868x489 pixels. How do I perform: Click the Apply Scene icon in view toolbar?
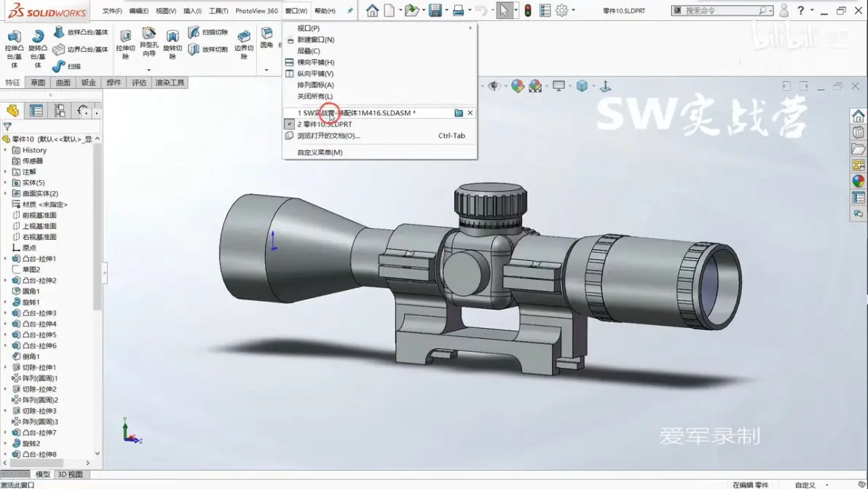coord(535,86)
